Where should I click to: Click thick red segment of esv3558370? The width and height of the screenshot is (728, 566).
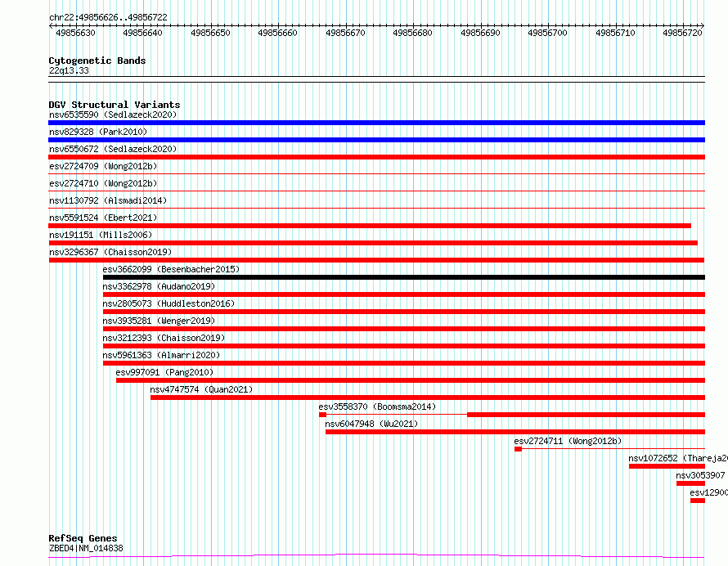pyautogui.click(x=586, y=415)
